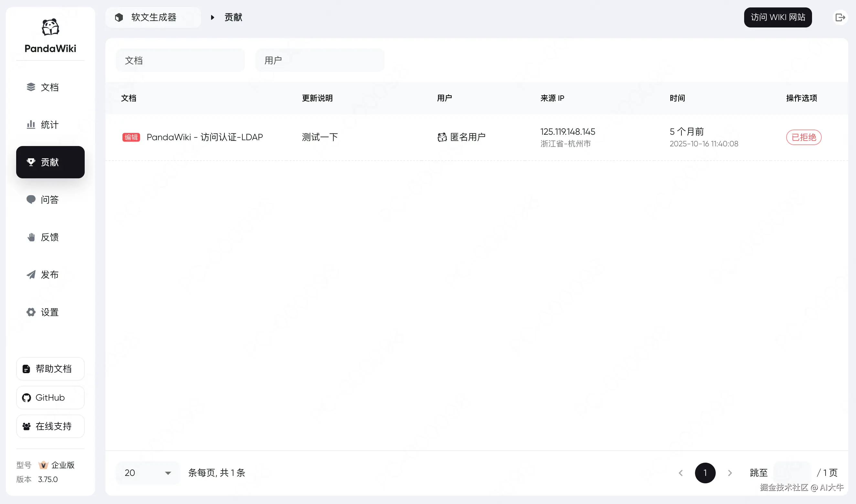Open the 20 per-page dropdown

pos(147,472)
